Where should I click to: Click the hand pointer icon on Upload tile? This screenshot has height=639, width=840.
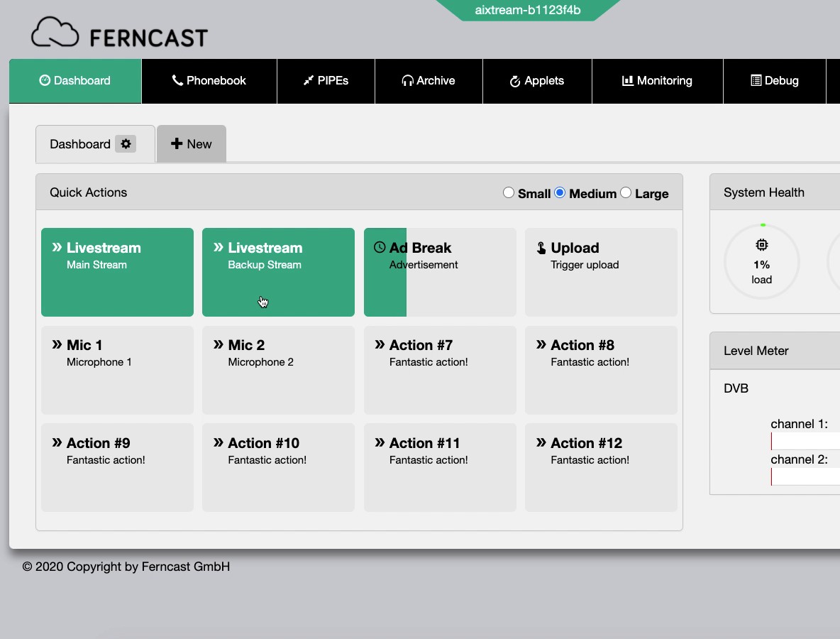tap(541, 248)
